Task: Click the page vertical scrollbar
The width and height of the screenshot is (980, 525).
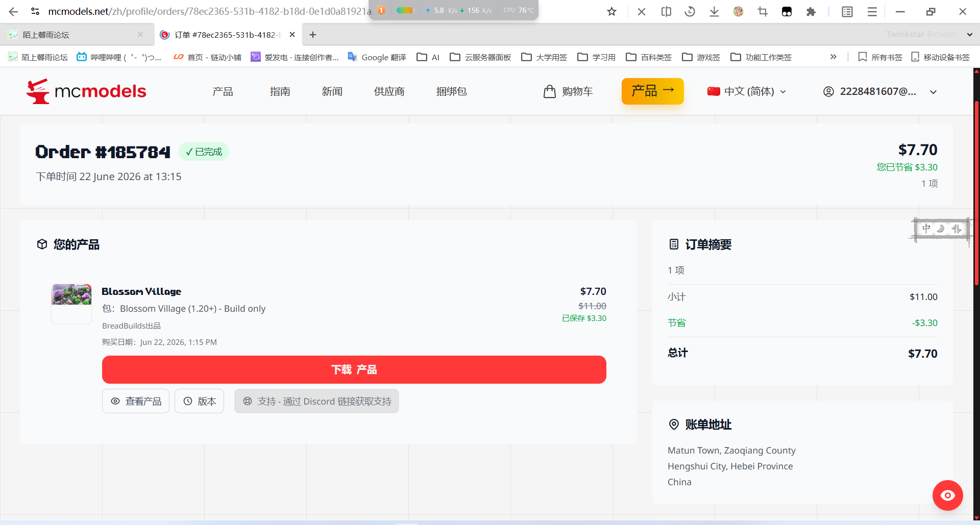Action: [x=976, y=194]
